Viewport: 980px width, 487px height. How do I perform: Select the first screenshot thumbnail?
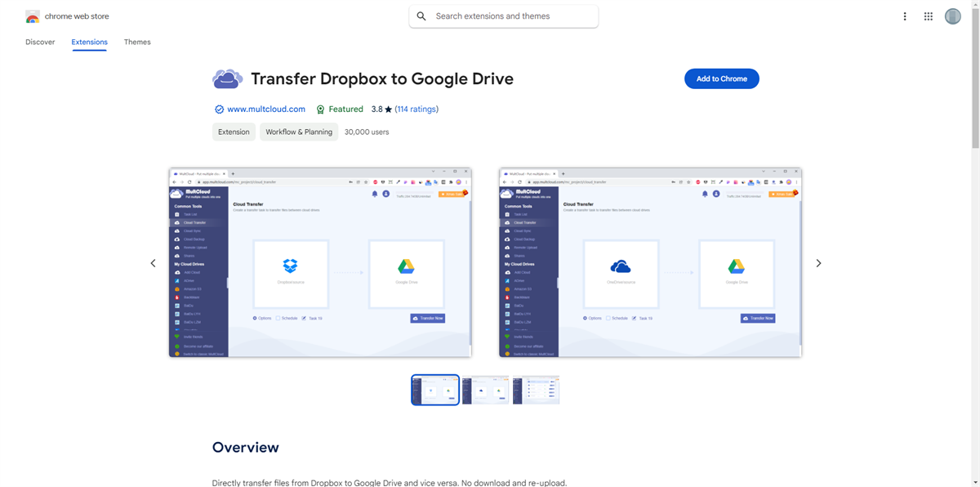tap(435, 390)
